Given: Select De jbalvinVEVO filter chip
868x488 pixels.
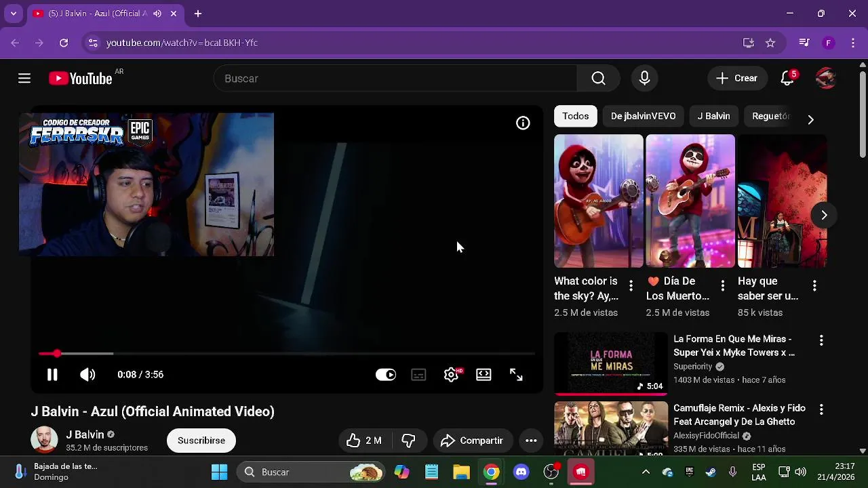Looking at the screenshot, I should [x=643, y=116].
